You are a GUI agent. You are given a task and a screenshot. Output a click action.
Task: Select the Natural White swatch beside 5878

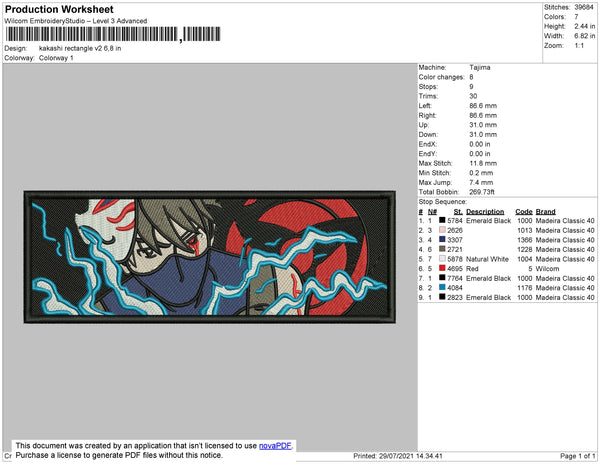point(442,259)
